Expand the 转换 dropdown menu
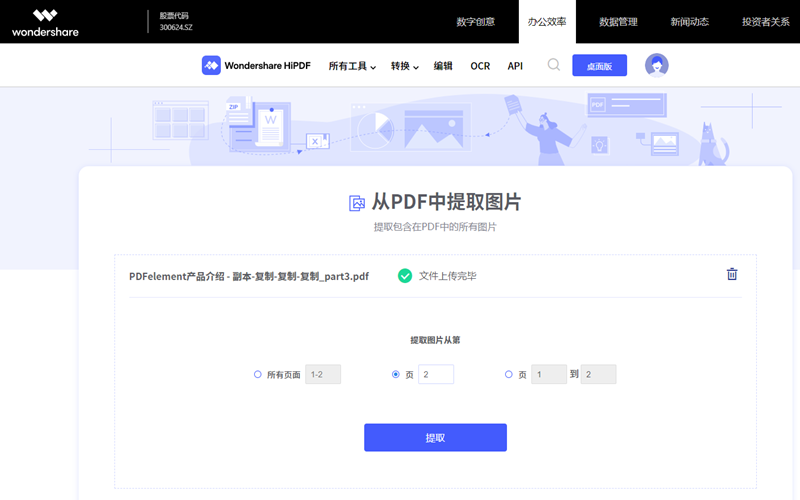 pos(405,66)
